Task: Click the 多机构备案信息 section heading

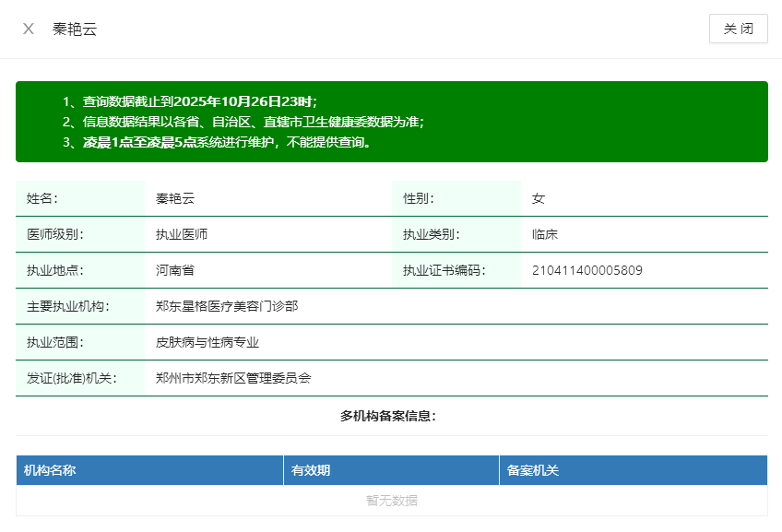Action: 388,416
